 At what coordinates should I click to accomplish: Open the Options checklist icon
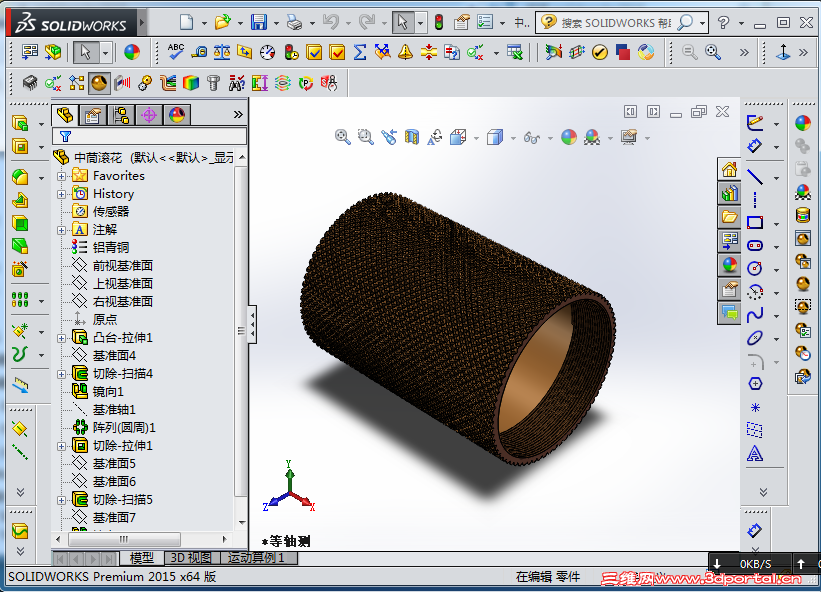click(485, 22)
